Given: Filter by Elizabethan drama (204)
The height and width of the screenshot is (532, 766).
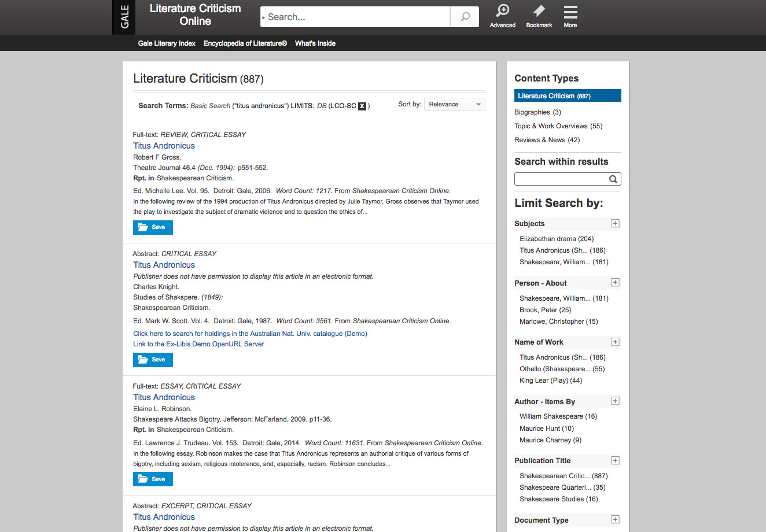Looking at the screenshot, I should (x=557, y=239).
